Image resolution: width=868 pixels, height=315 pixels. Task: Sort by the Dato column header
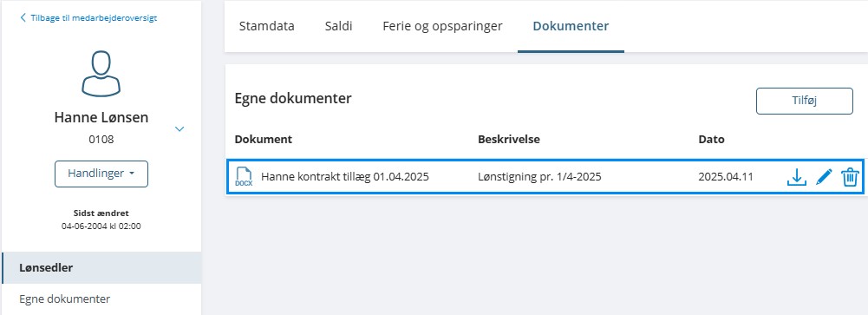pos(711,140)
